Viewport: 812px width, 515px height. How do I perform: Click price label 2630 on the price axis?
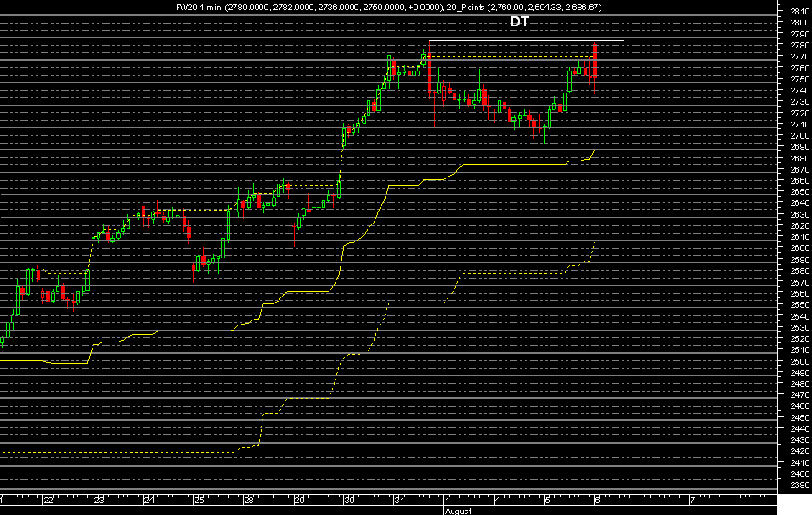point(801,214)
